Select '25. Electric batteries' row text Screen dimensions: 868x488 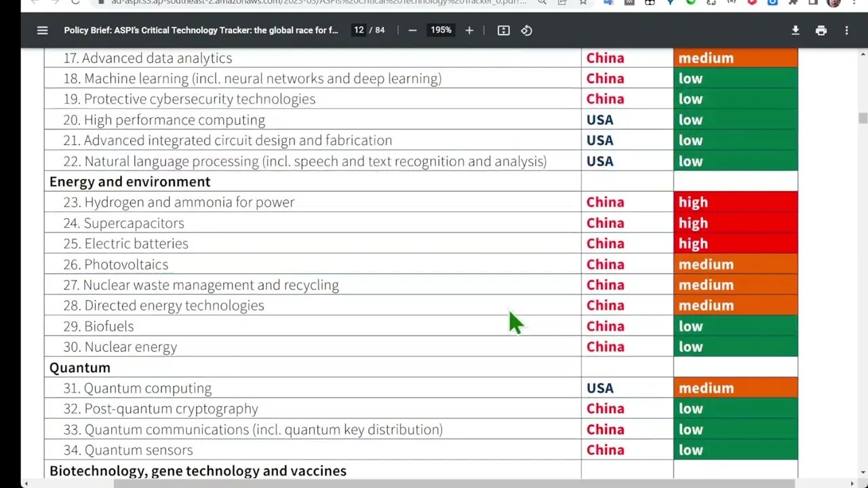125,243
